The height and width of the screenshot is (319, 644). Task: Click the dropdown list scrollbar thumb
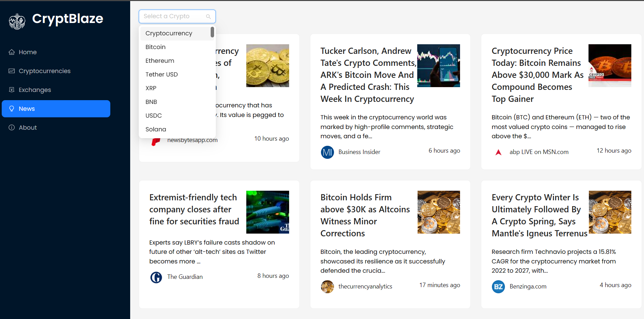point(212,32)
